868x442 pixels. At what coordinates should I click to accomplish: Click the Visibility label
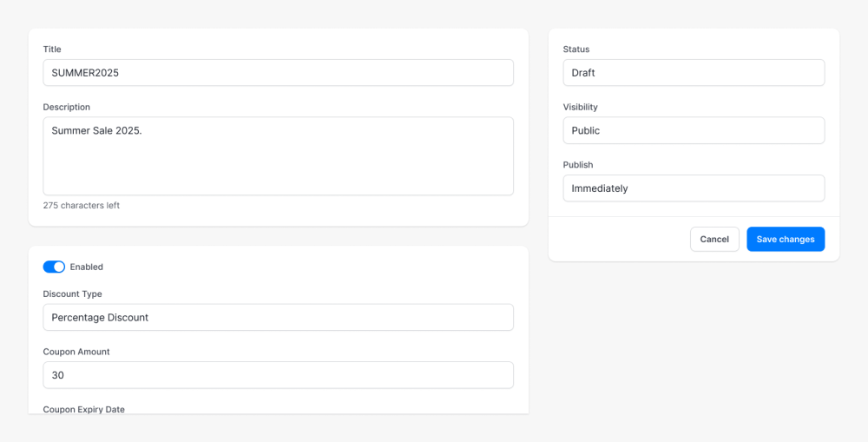pyautogui.click(x=580, y=107)
